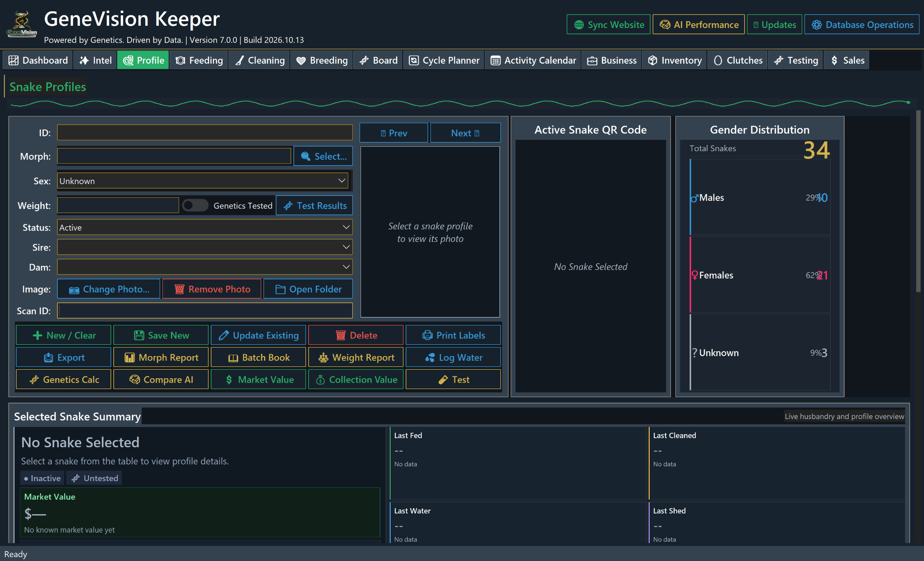Screen dimensions: 924x561
Task: Open the Feeding tab
Action: click(x=199, y=60)
